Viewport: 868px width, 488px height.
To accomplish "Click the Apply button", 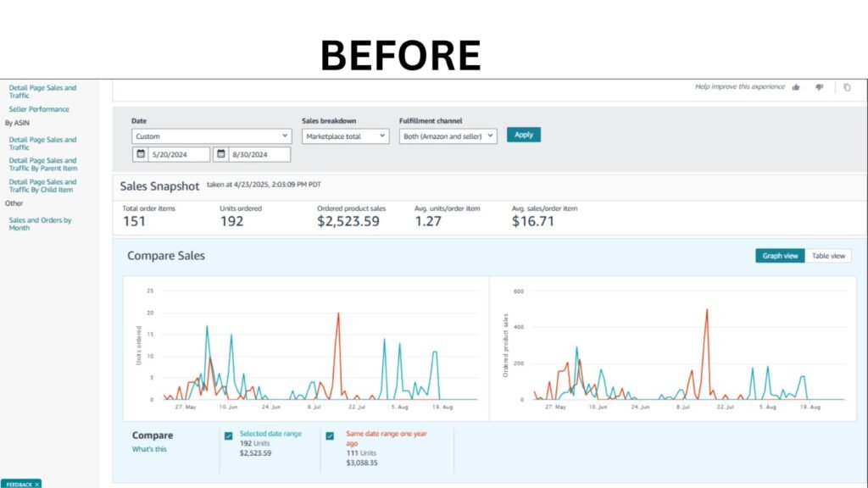I will click(x=524, y=135).
